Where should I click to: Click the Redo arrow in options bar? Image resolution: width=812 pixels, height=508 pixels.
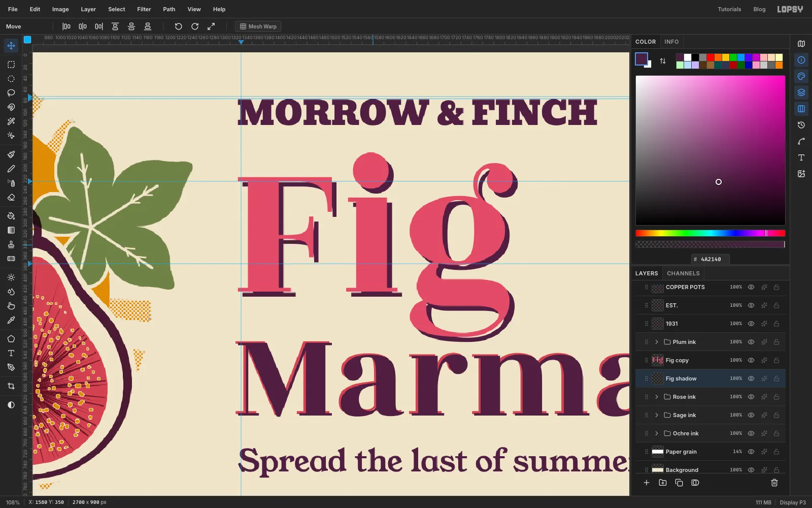195,26
